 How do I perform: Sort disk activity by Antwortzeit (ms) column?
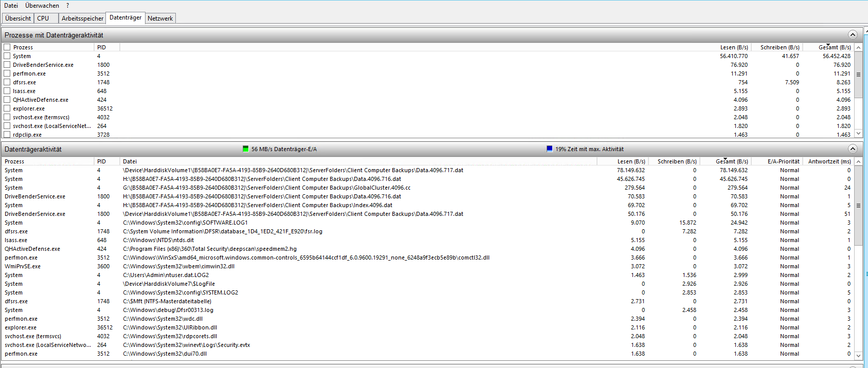click(x=829, y=161)
